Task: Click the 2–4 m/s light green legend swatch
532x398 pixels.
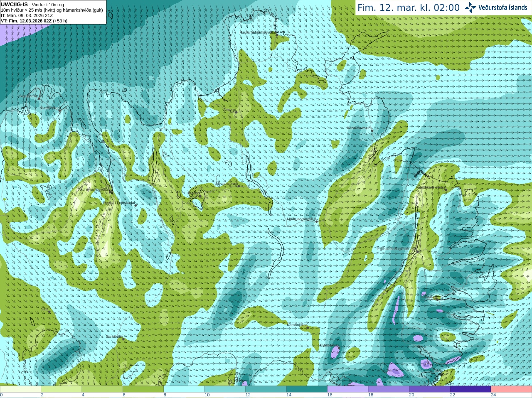Action: [x=62, y=389]
